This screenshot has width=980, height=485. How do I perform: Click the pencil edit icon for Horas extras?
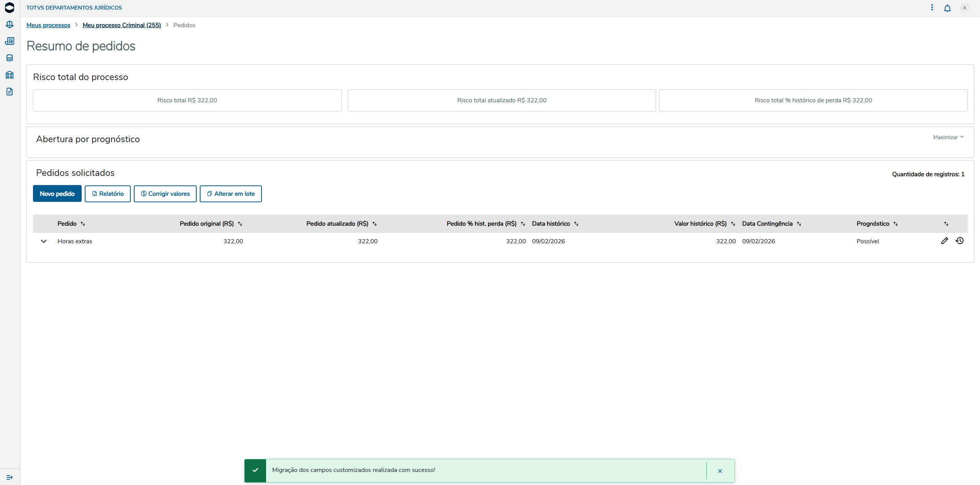point(944,241)
